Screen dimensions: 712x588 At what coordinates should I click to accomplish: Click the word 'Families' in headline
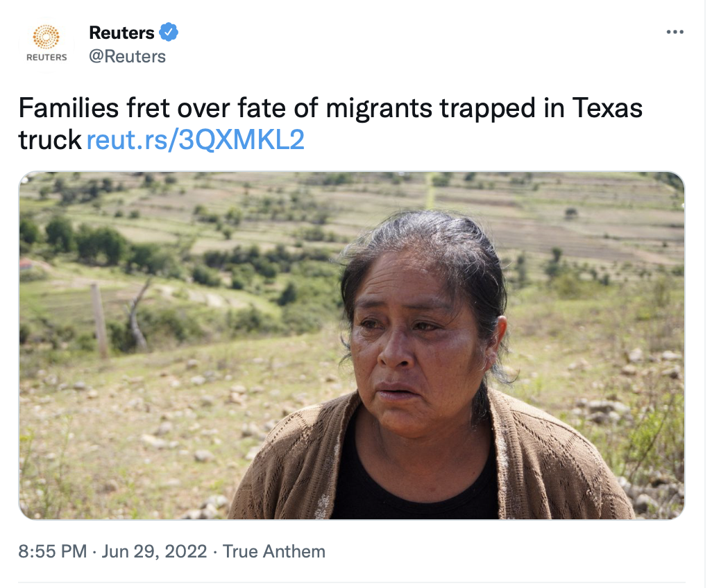pos(69,108)
